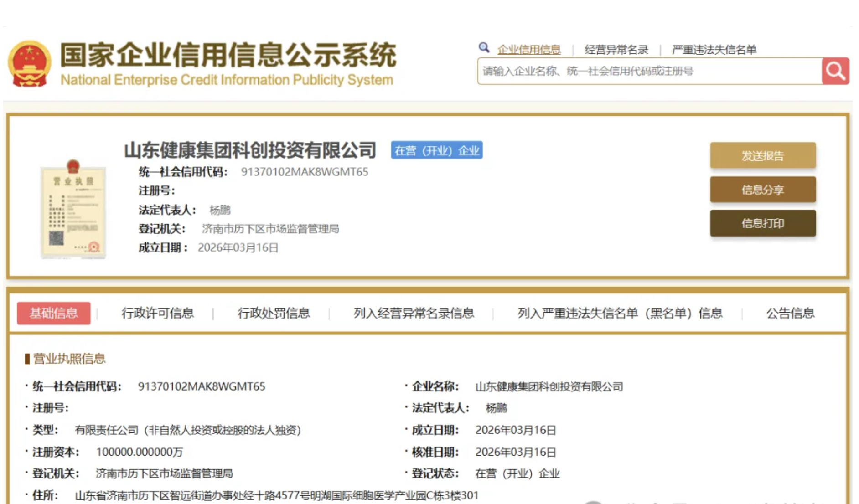Open the 行政许可信息 tab
This screenshot has width=859, height=504.
click(157, 313)
